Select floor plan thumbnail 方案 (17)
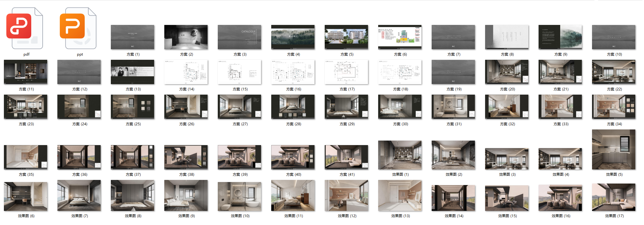This screenshot has height=225, width=644. point(346,72)
